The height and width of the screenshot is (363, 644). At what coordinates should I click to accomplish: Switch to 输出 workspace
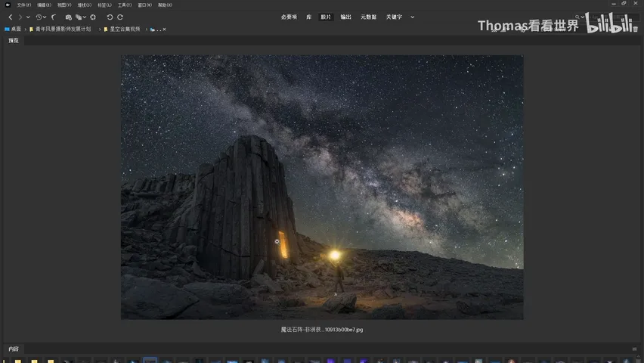coord(345,17)
